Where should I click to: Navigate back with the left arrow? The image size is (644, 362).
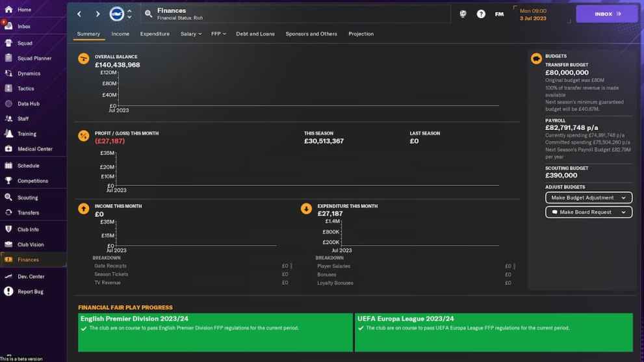(x=79, y=14)
